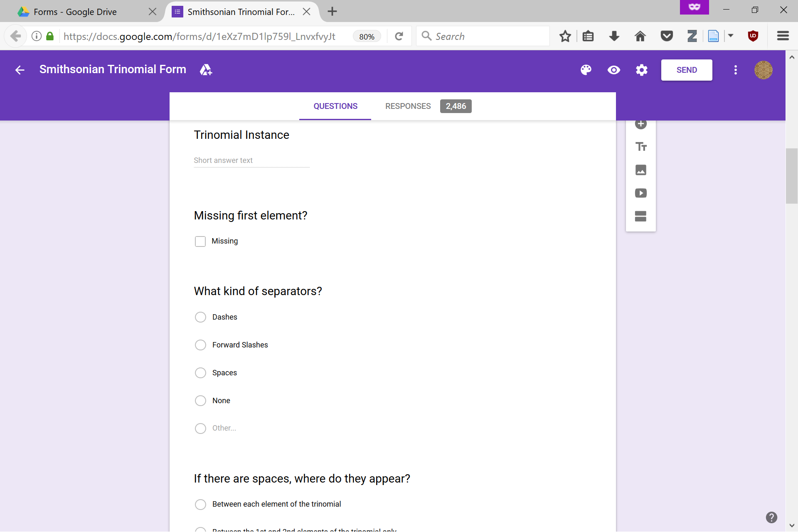Click the Short answer text field
Viewport: 798px width, 532px height.
[x=251, y=160]
